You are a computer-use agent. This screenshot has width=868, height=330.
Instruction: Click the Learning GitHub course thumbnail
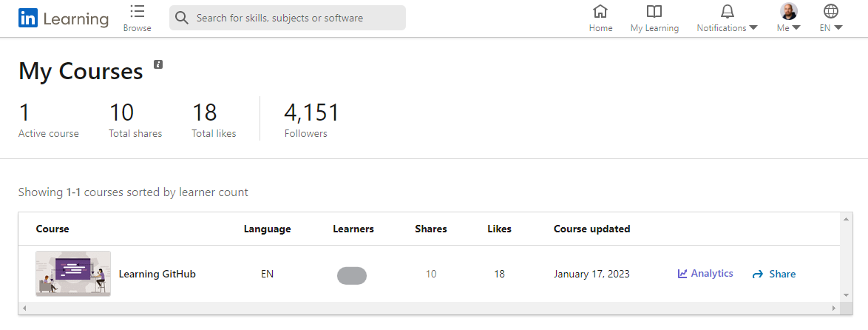73,274
